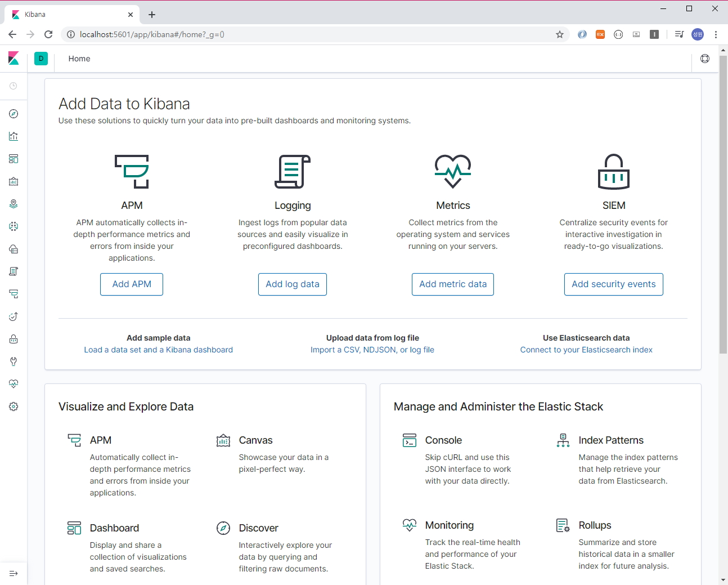728x585 pixels.
Task: Select the Kibana browser tab
Action: pyautogui.click(x=71, y=15)
